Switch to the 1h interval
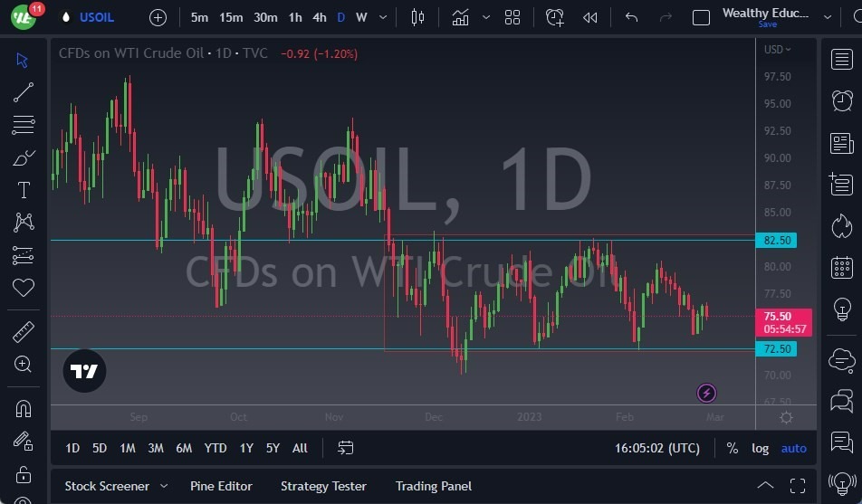 pos(295,17)
